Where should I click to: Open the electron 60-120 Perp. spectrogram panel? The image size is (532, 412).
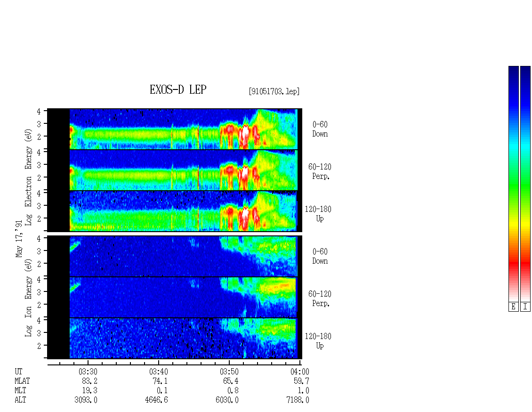coord(174,170)
